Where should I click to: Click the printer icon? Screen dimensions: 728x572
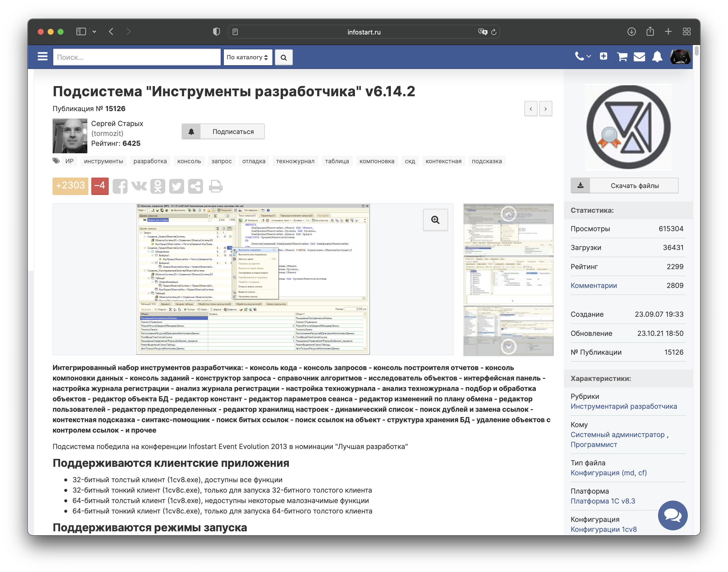tap(216, 186)
